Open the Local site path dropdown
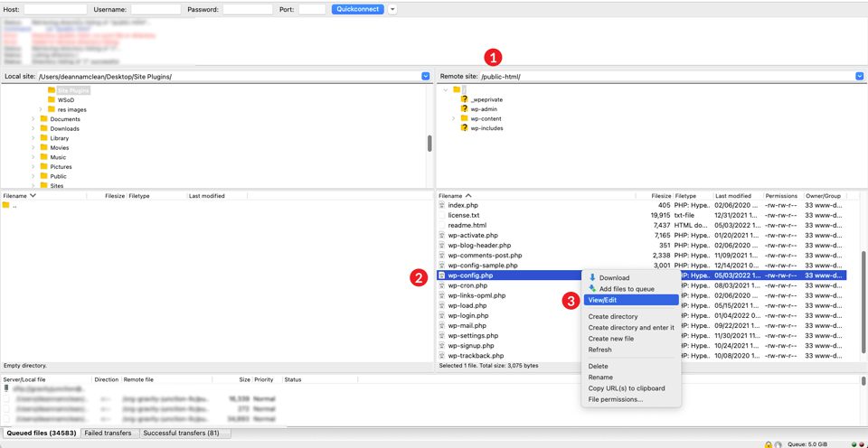The image size is (868, 448). (x=426, y=77)
